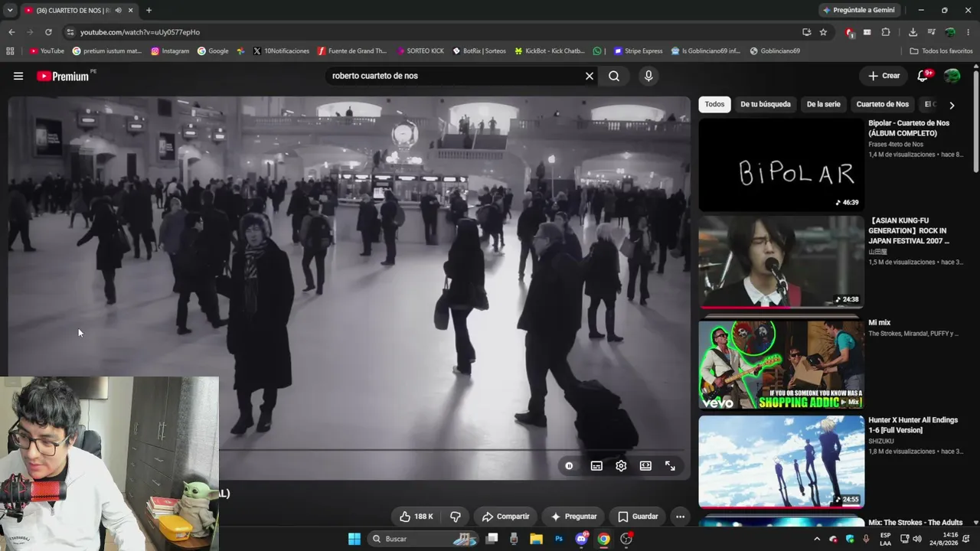Open the tab search dropdown arrow
Viewport: 980px width, 551px height.
(9, 10)
